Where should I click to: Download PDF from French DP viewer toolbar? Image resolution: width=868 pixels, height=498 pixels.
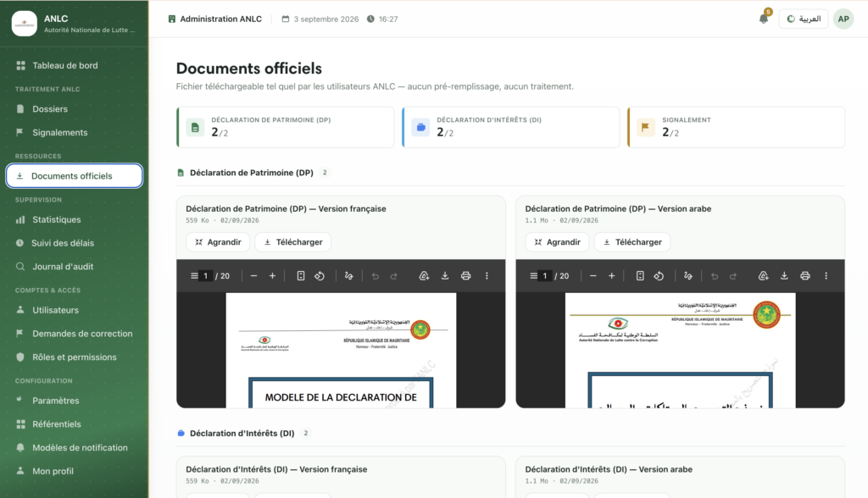click(x=444, y=275)
